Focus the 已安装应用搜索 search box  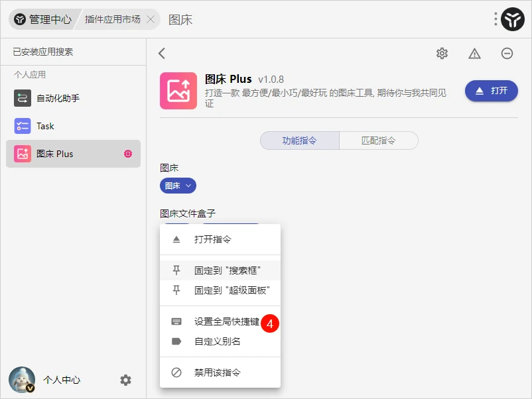[x=73, y=52]
